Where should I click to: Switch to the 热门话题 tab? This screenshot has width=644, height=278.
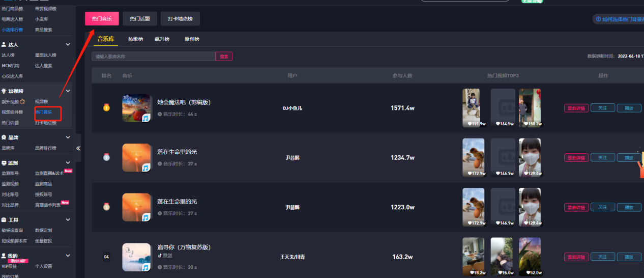tap(139, 19)
